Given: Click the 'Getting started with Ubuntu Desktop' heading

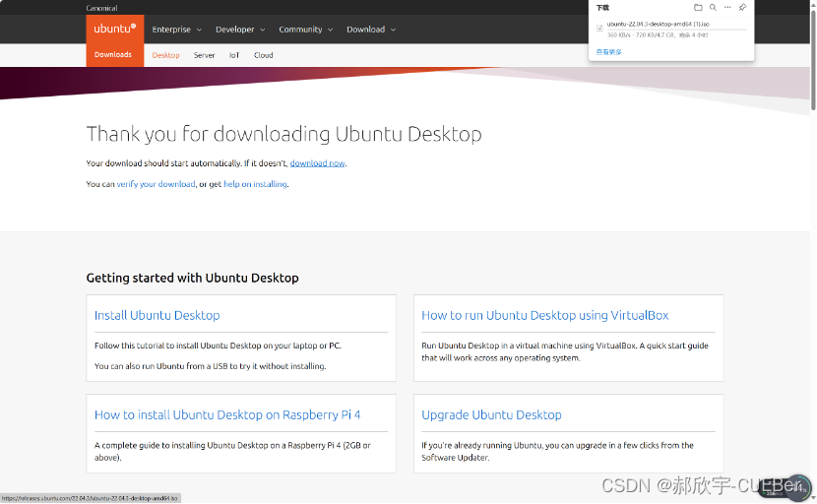Looking at the screenshot, I should click(x=192, y=278).
